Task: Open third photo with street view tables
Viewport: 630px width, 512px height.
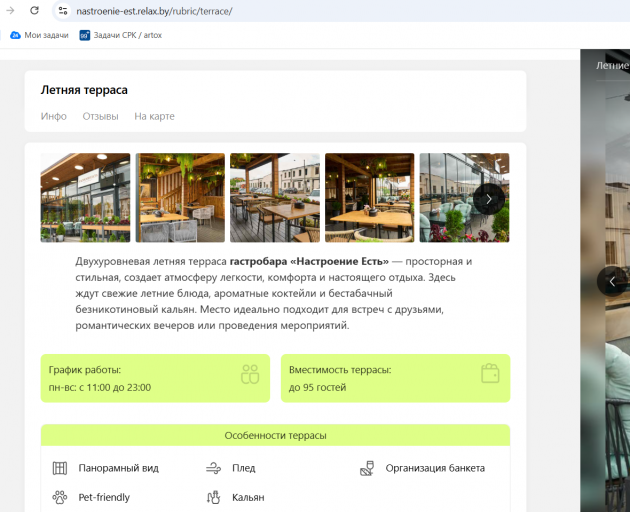Action: [x=275, y=198]
